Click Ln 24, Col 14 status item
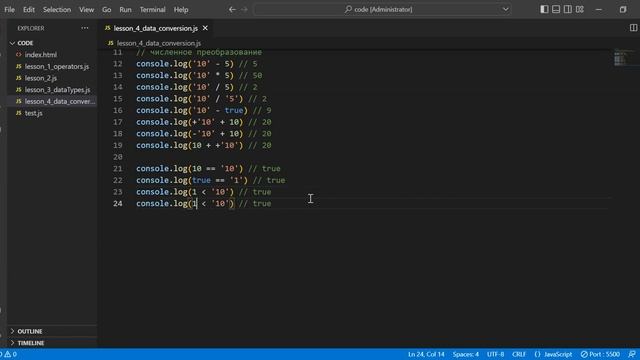The height and width of the screenshot is (360, 640). pyautogui.click(x=426, y=354)
